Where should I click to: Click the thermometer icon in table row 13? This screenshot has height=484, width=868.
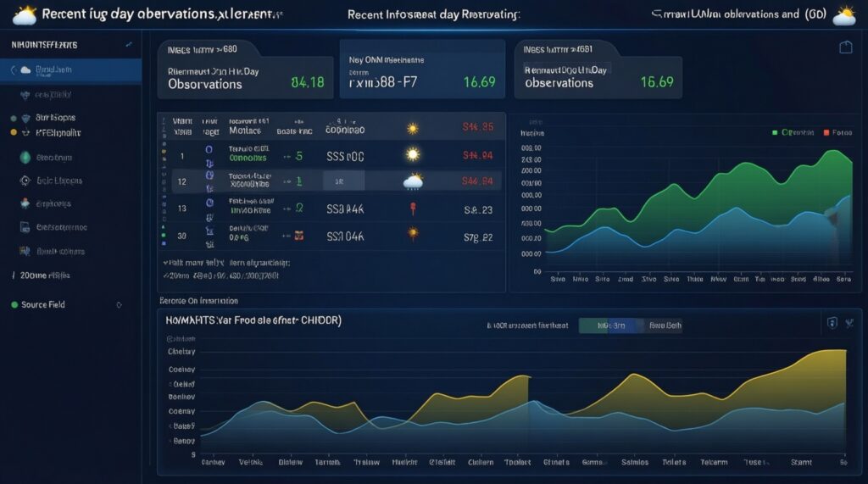(413, 208)
